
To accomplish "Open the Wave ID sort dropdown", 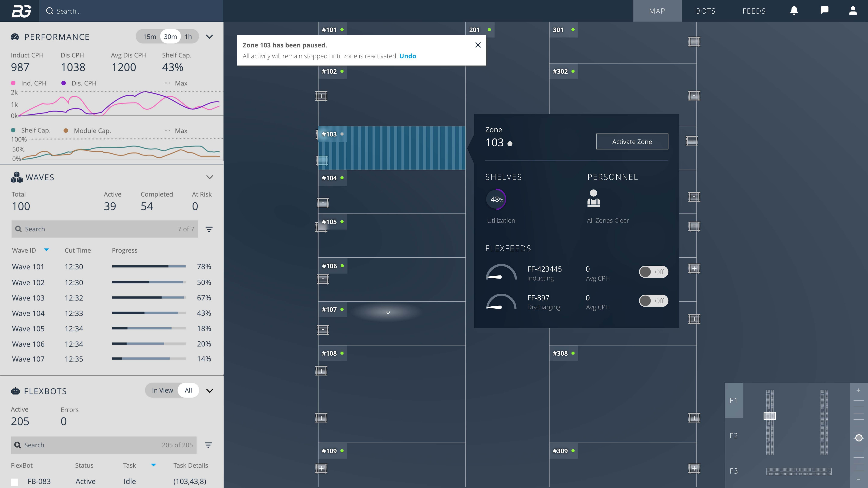I will pyautogui.click(x=47, y=250).
